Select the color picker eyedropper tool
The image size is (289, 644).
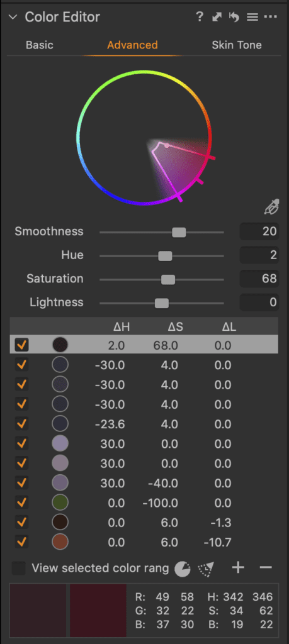pyautogui.click(x=272, y=208)
